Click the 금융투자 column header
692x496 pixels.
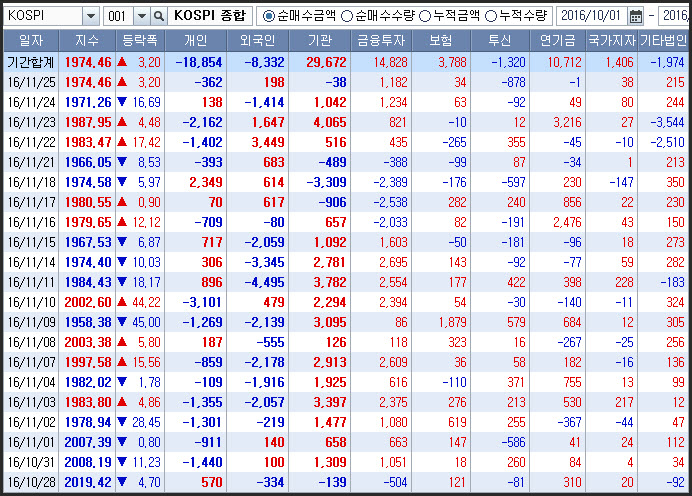click(381, 41)
